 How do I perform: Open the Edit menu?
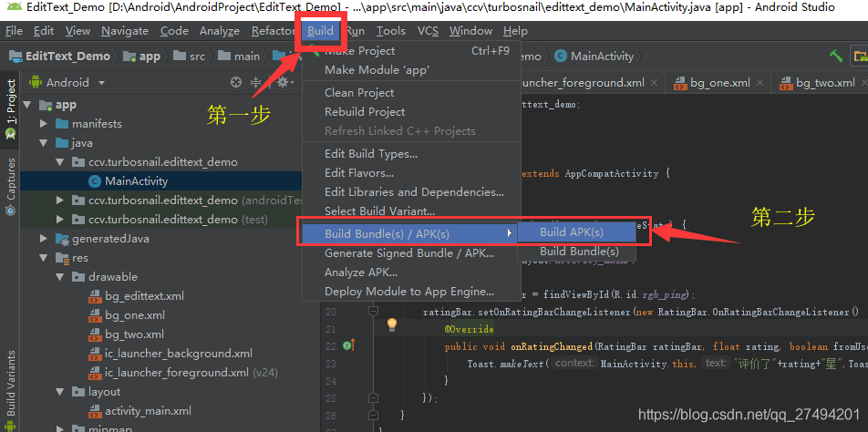[44, 31]
